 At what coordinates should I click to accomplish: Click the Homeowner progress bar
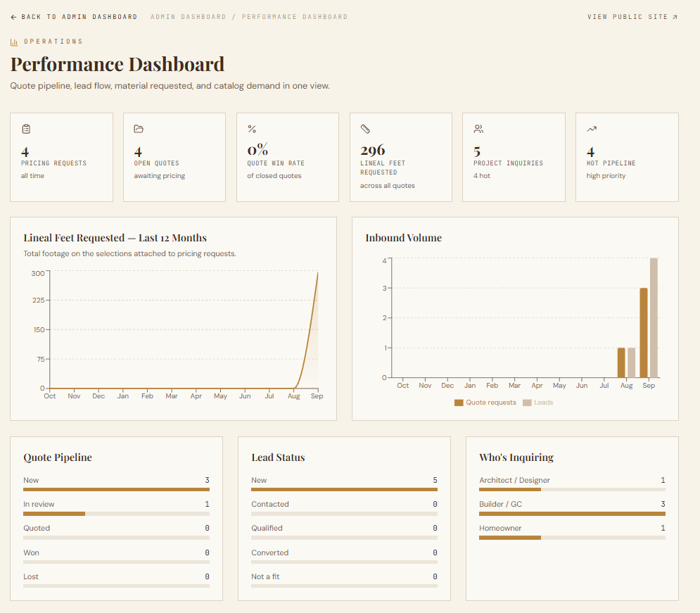[x=572, y=538]
